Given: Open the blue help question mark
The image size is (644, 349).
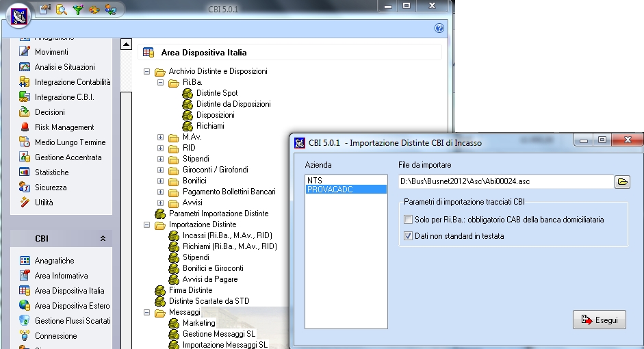Looking at the screenshot, I should tap(439, 28).
